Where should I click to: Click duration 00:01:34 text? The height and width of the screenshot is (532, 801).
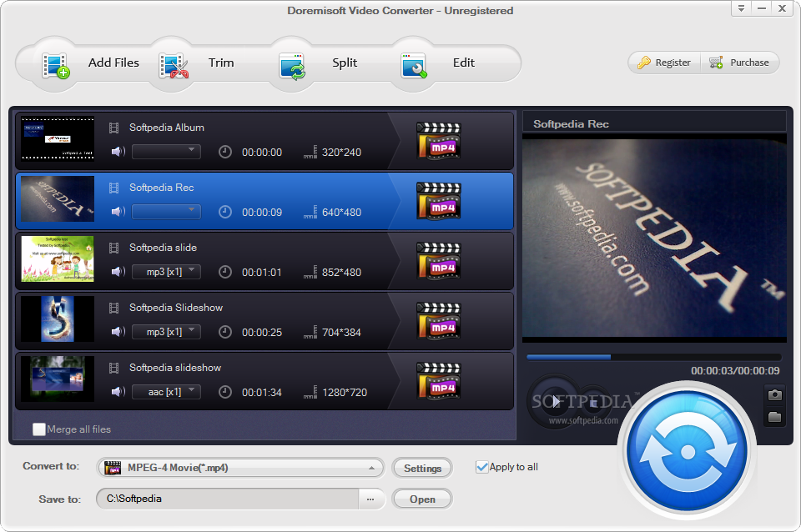pos(261,392)
